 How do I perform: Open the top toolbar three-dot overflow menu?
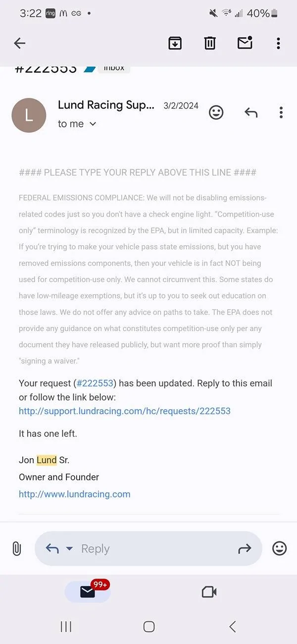278,44
